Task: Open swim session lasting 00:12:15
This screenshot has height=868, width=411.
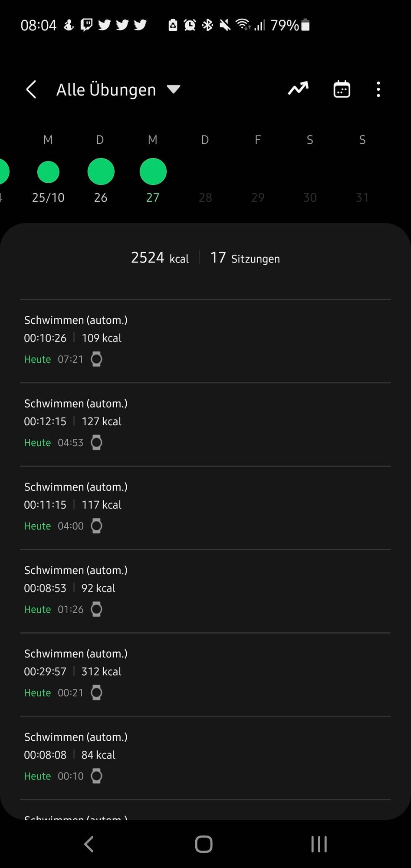Action: 205,424
